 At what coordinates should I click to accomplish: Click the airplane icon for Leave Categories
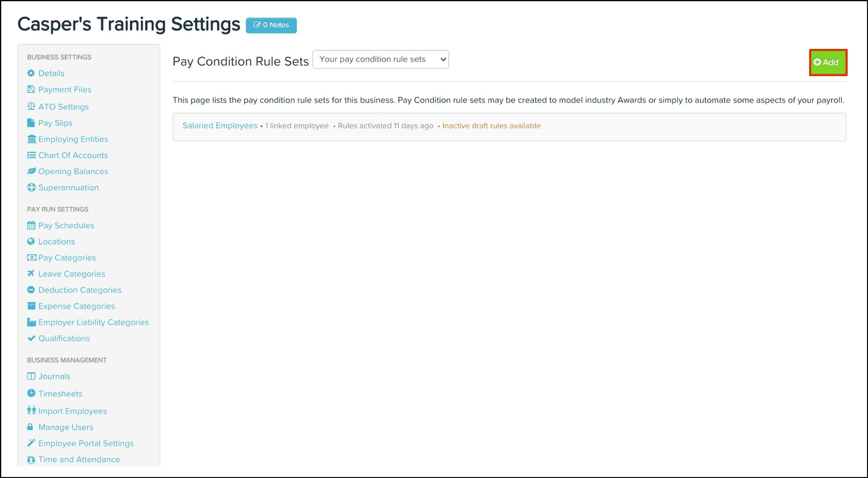[31, 273]
